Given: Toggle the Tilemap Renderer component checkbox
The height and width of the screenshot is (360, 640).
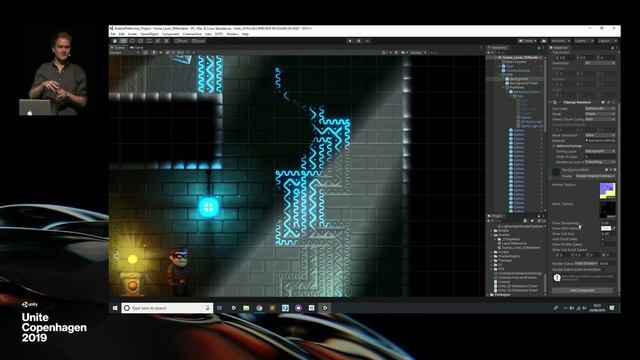Looking at the screenshot, I should (560, 102).
